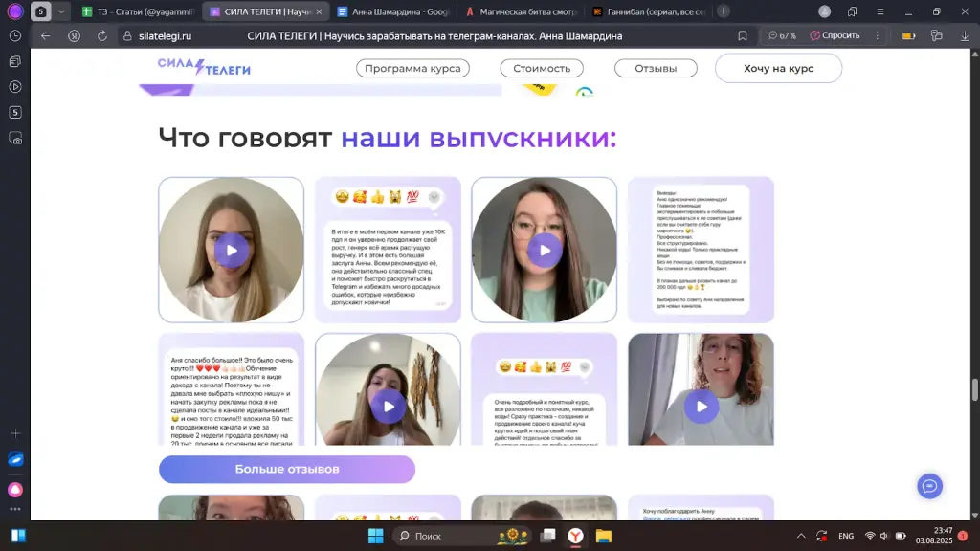
Task: Open the sidebar video play icon
Action: pyautogui.click(x=15, y=87)
